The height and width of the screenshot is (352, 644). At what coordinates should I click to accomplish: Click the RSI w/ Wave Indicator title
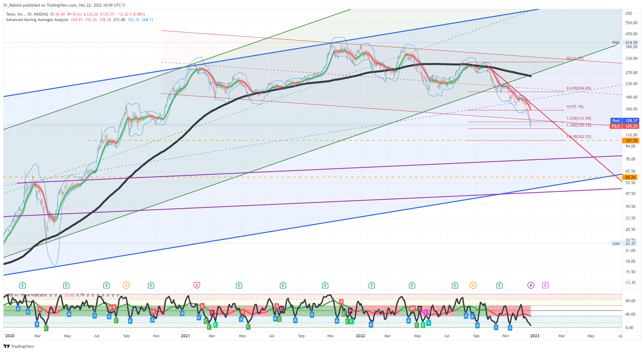click(x=27, y=295)
